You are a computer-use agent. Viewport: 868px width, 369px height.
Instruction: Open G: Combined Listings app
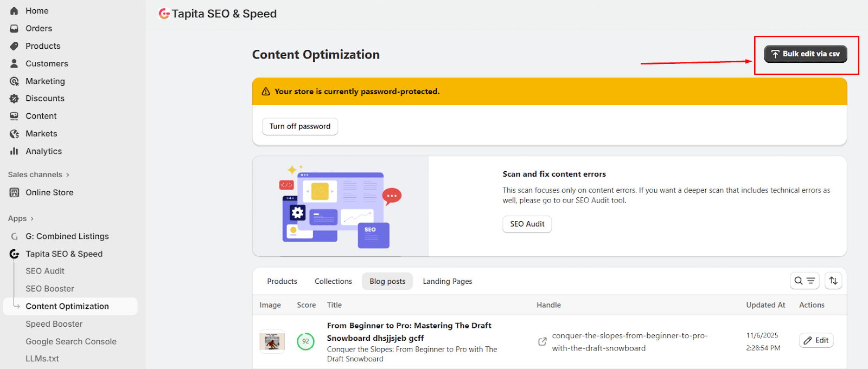pos(67,236)
